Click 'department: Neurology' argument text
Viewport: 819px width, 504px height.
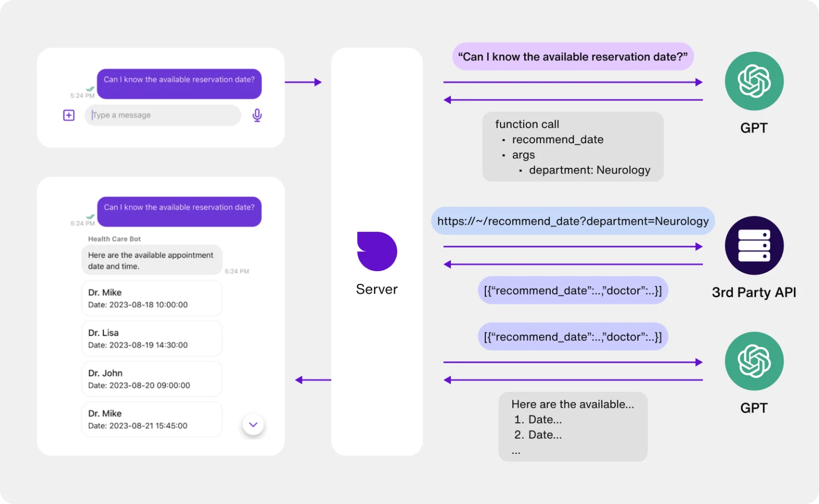tap(590, 170)
